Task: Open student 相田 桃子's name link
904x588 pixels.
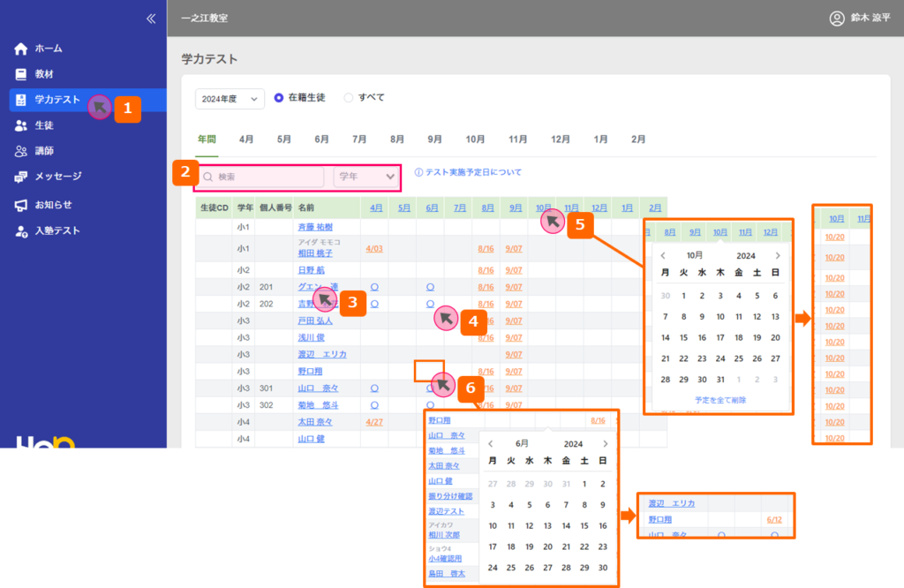Action: click(315, 253)
